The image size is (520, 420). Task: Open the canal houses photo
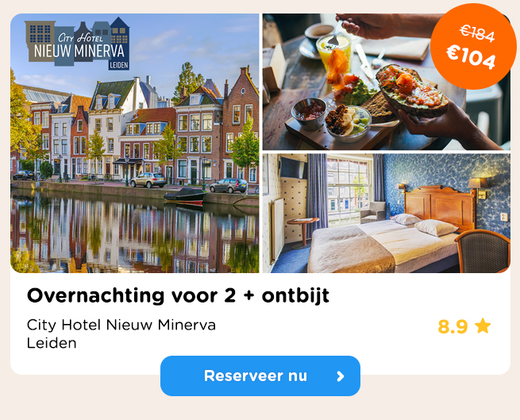point(135,144)
